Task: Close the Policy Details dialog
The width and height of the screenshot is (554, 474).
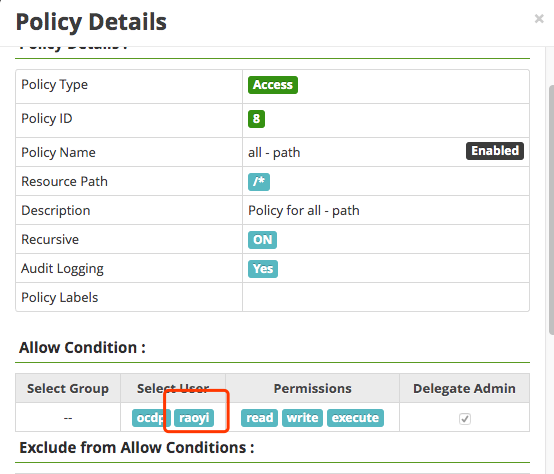Action: tap(539, 18)
